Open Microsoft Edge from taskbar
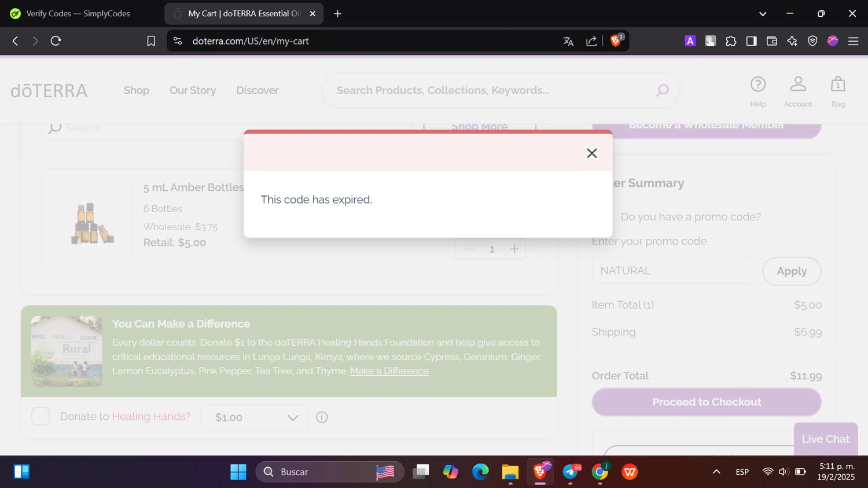 click(480, 472)
